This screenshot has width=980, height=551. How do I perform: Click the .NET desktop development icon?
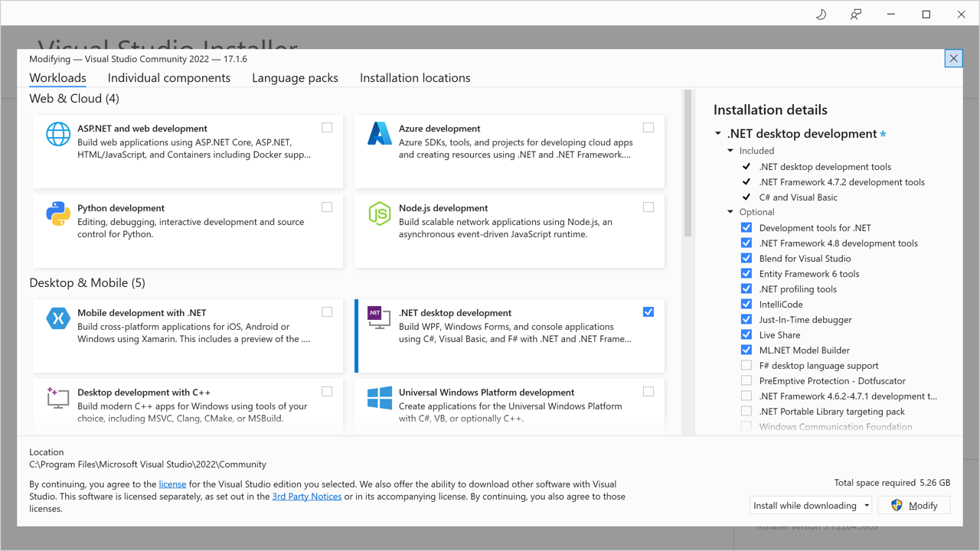(380, 318)
